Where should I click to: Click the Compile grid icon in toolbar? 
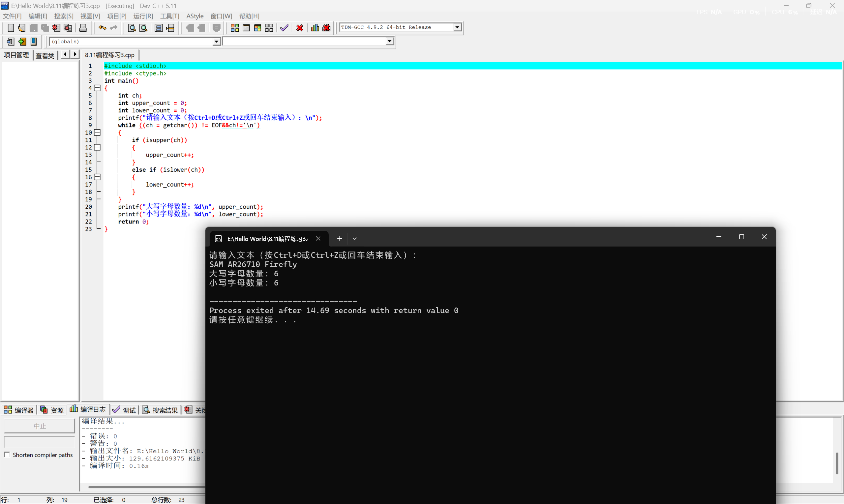point(235,28)
